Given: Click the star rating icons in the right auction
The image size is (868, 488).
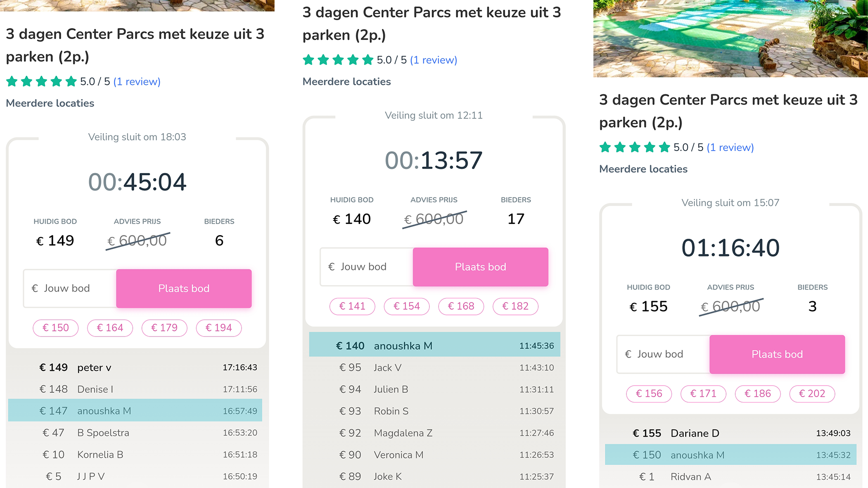Looking at the screenshot, I should tap(635, 147).
